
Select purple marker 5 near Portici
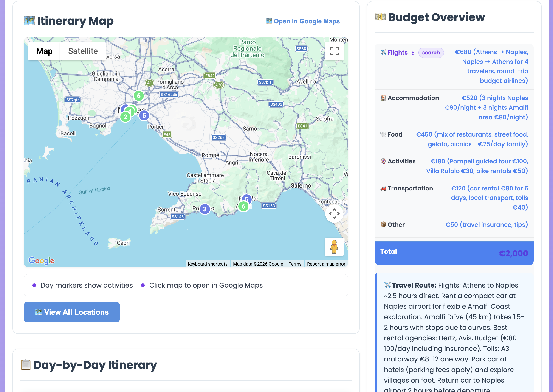[144, 115]
